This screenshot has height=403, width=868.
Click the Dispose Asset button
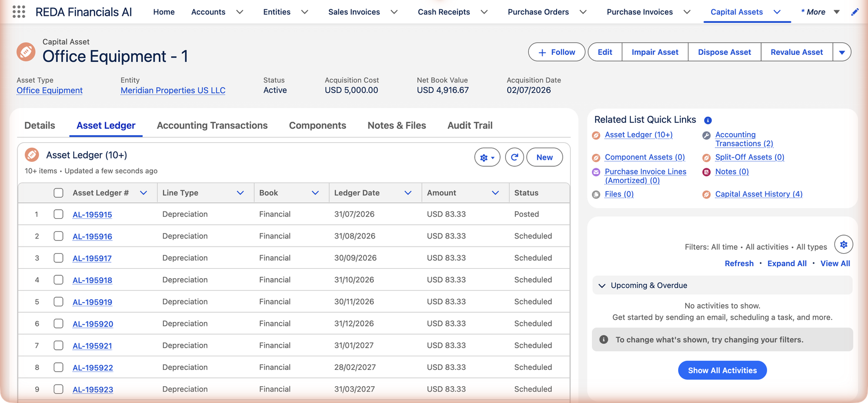click(724, 52)
